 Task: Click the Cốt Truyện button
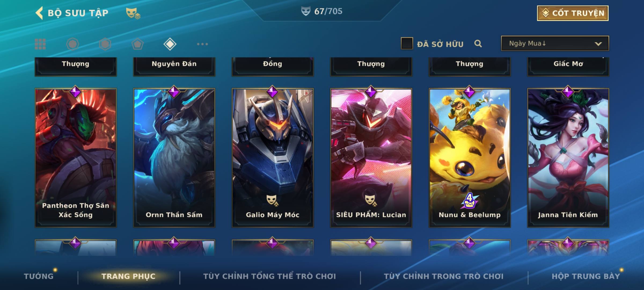coord(573,13)
